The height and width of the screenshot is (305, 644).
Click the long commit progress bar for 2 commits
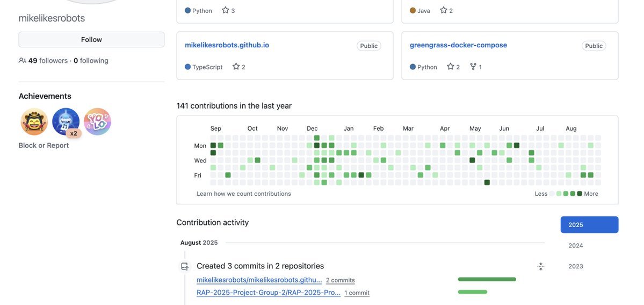(x=487, y=280)
